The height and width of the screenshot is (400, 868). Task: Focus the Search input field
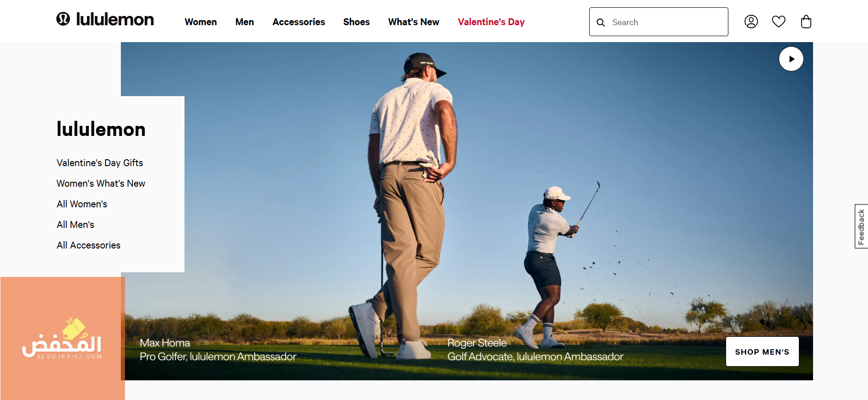[x=658, y=22]
